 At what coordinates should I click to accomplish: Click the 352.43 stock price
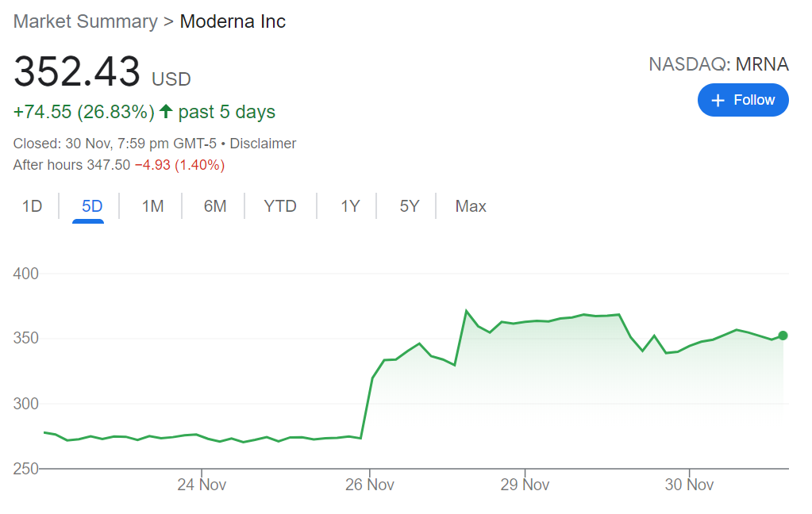point(77,72)
